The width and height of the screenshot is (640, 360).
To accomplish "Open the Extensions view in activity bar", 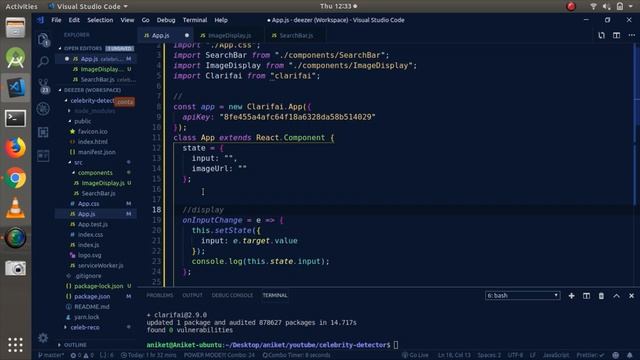I will pyautogui.click(x=43, y=132).
